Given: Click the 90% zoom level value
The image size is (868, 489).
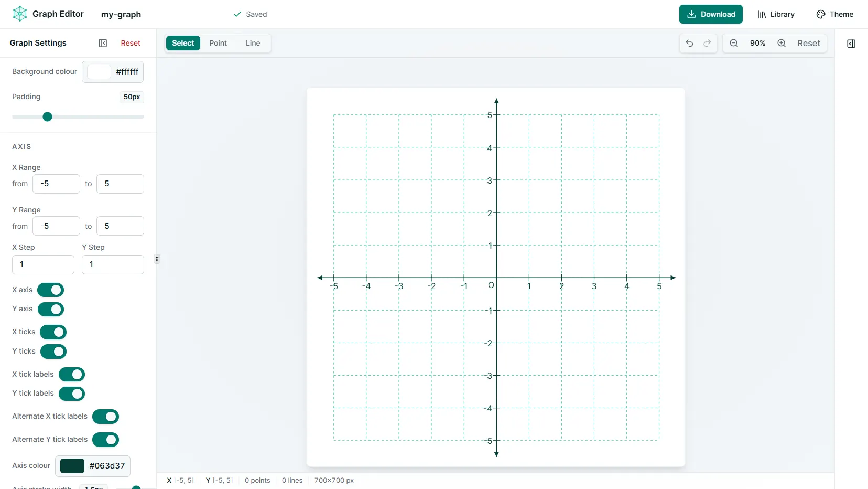Looking at the screenshot, I should coord(757,43).
